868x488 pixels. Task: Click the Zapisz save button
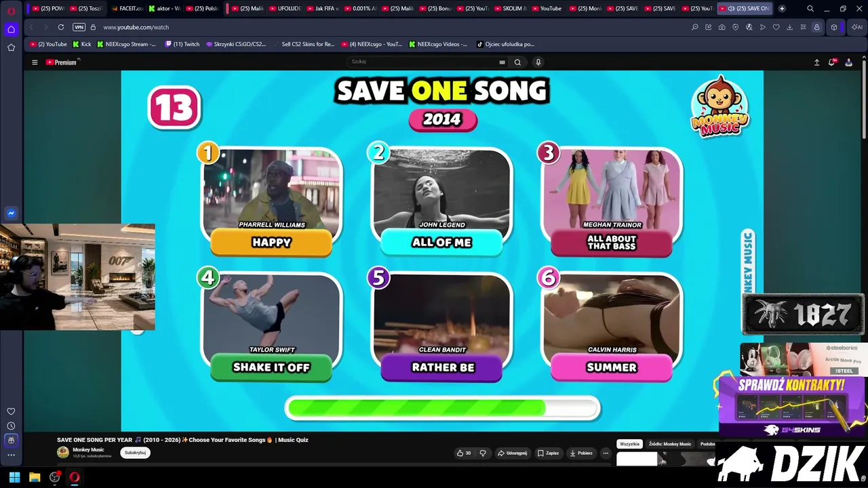click(548, 453)
